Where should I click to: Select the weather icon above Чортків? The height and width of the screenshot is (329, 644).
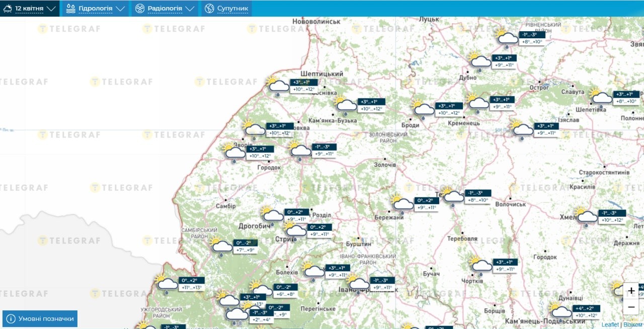480,265
